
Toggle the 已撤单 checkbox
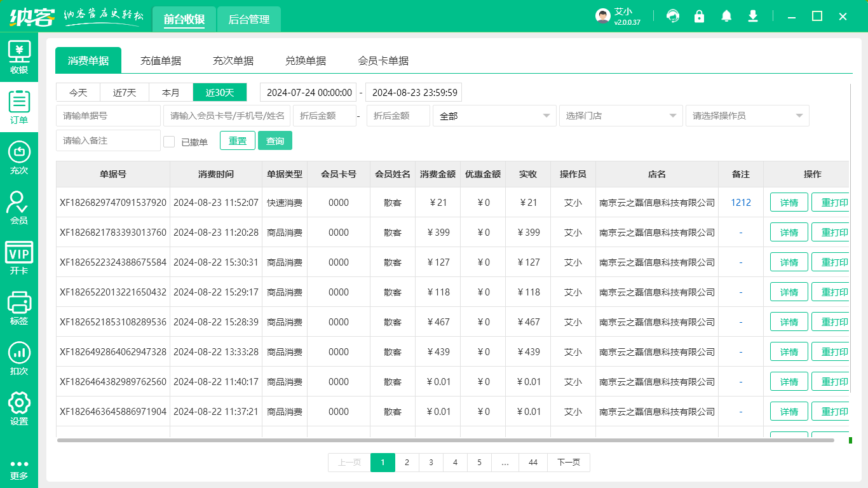169,142
